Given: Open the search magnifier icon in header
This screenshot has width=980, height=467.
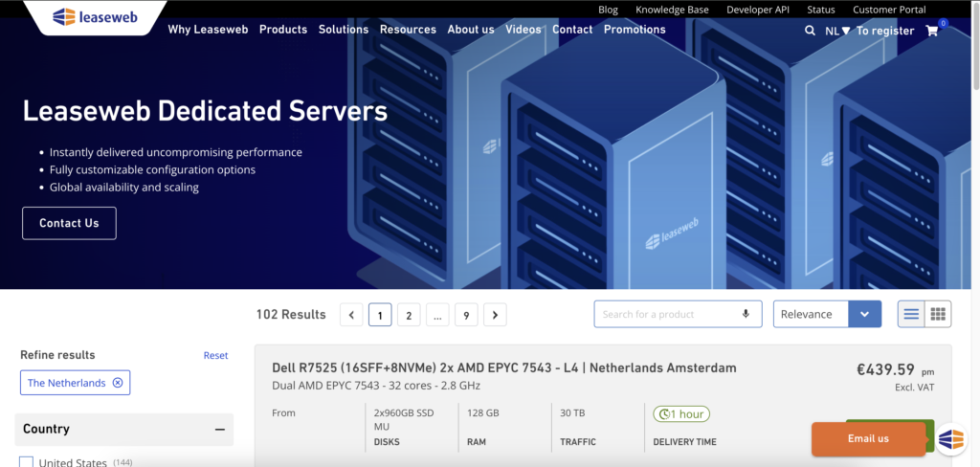Looking at the screenshot, I should click(810, 31).
